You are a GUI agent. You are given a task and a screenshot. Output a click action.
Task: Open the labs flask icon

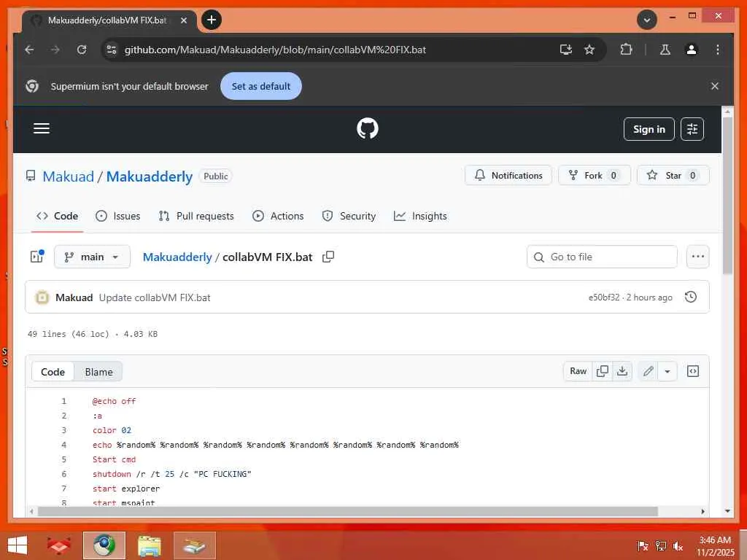click(665, 50)
